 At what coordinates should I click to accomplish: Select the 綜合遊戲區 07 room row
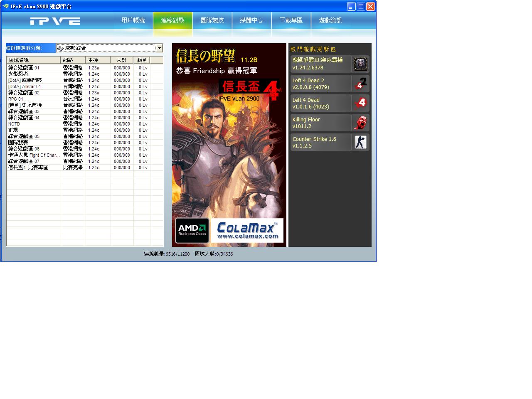click(x=85, y=161)
